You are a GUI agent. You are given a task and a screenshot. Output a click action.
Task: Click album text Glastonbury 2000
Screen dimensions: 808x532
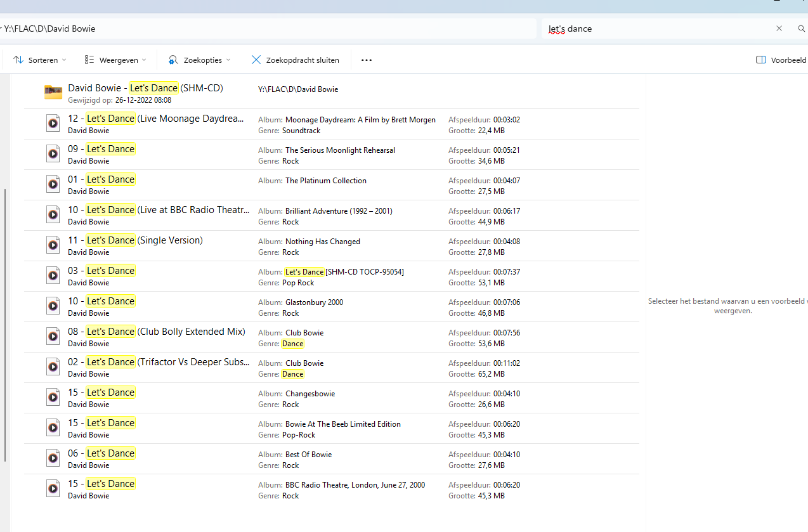(315, 302)
